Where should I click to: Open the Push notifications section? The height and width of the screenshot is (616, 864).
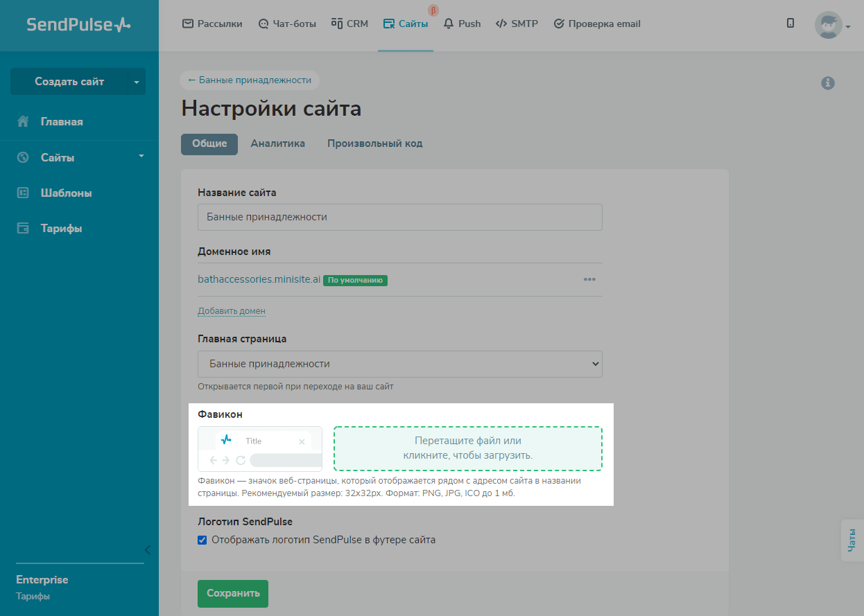click(x=462, y=24)
